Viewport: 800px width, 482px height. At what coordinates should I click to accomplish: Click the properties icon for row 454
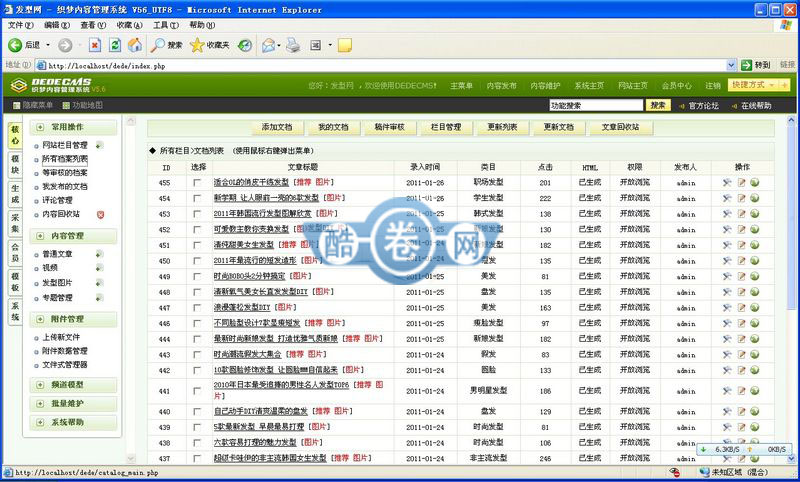[727, 198]
